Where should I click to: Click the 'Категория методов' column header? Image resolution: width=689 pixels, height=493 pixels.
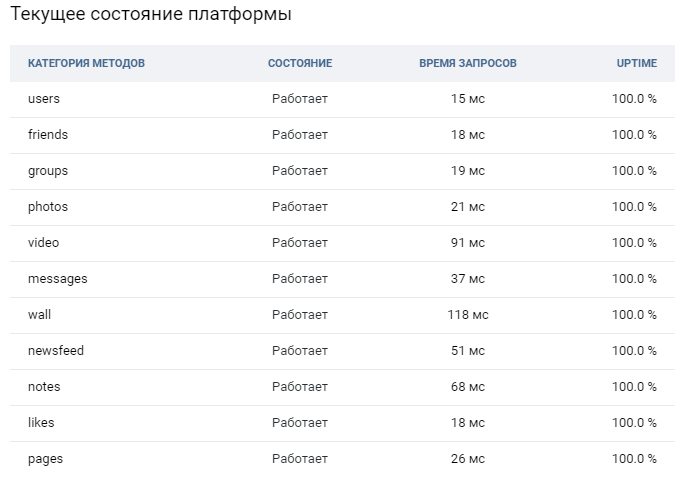click(x=86, y=63)
